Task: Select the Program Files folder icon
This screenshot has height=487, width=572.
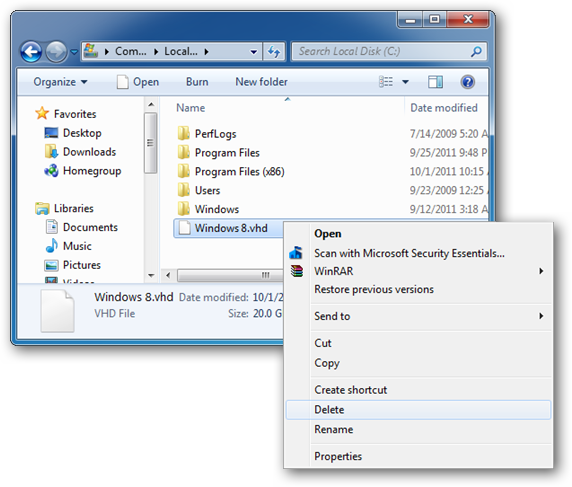Action: coord(183,152)
